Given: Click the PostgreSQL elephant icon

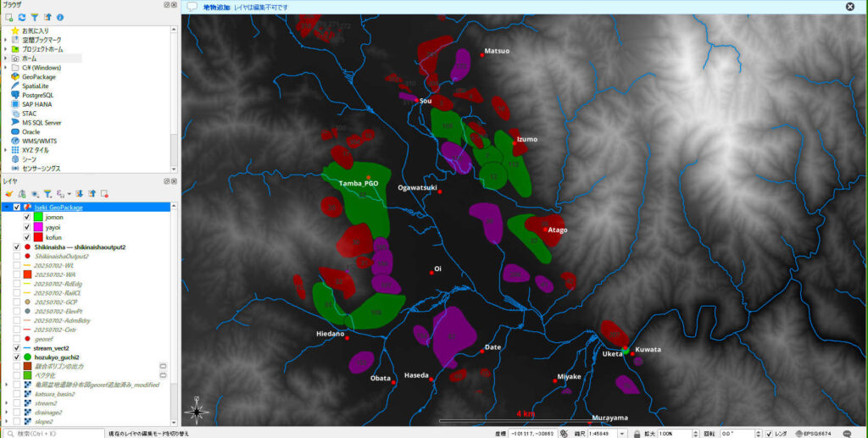Looking at the screenshot, I should (x=15, y=95).
